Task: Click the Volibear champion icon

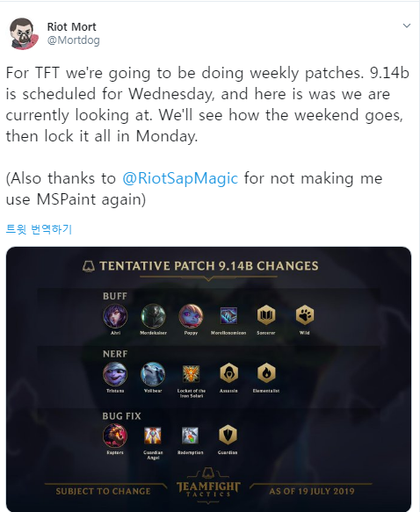Action: (153, 374)
